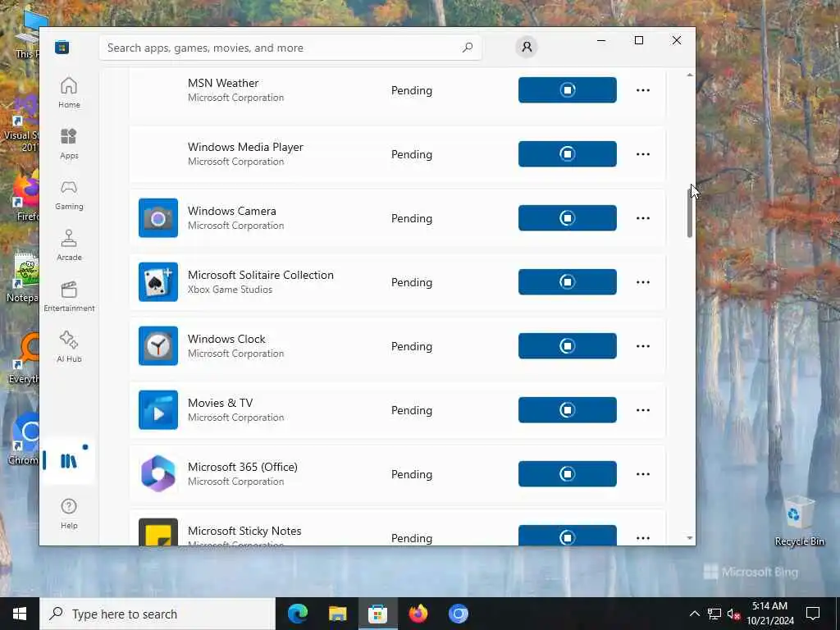The image size is (840, 630).
Task: Click the Windows Clock app icon
Action: point(158,346)
